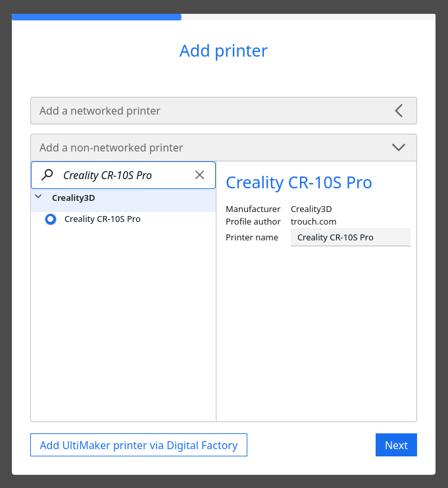Click the trouch.com profile author value
The height and width of the screenshot is (488, 448).
[313, 221]
